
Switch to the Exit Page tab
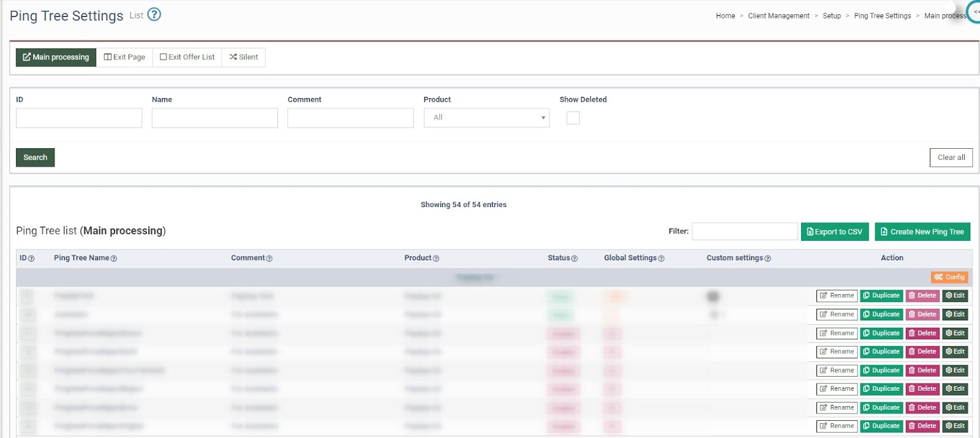[x=124, y=57]
